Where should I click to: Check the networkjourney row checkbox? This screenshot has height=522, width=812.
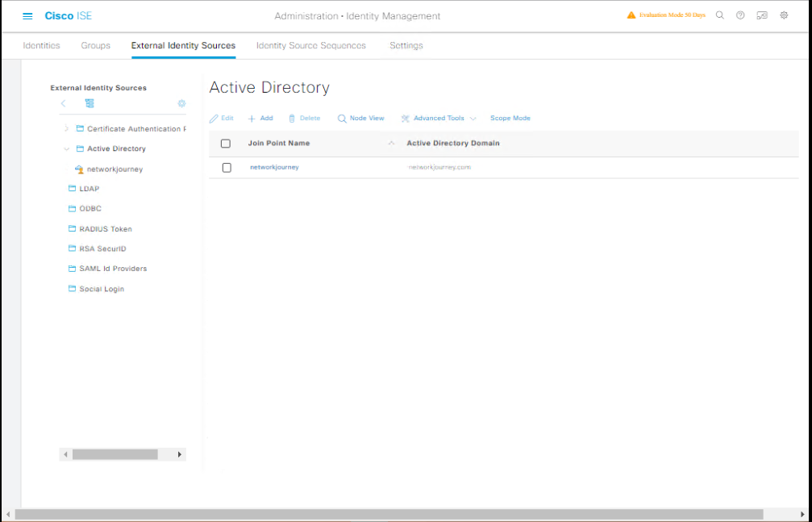227,168
